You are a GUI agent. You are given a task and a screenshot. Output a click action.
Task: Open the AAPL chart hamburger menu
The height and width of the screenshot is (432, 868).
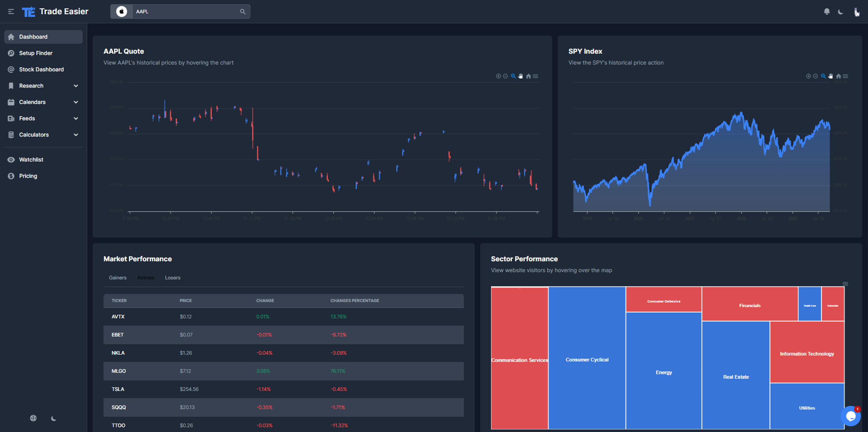(535, 76)
